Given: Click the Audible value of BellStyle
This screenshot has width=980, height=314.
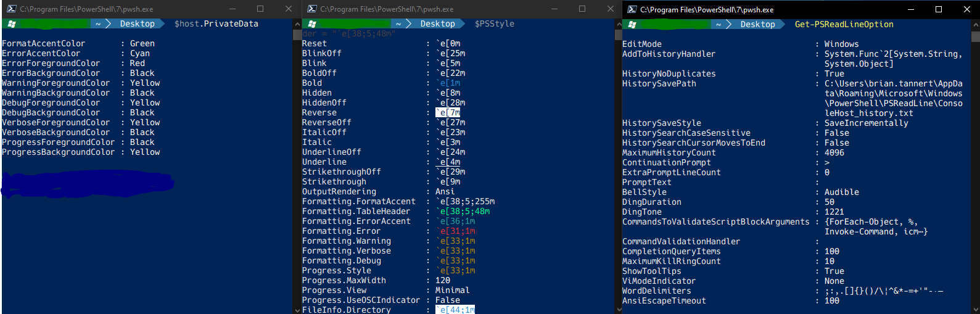Looking at the screenshot, I should click(842, 192).
